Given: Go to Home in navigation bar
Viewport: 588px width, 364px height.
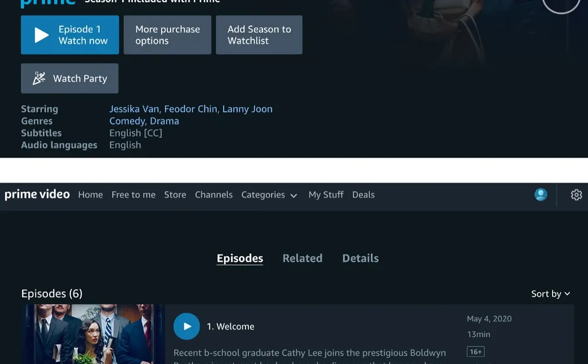Looking at the screenshot, I should pyautogui.click(x=90, y=195).
